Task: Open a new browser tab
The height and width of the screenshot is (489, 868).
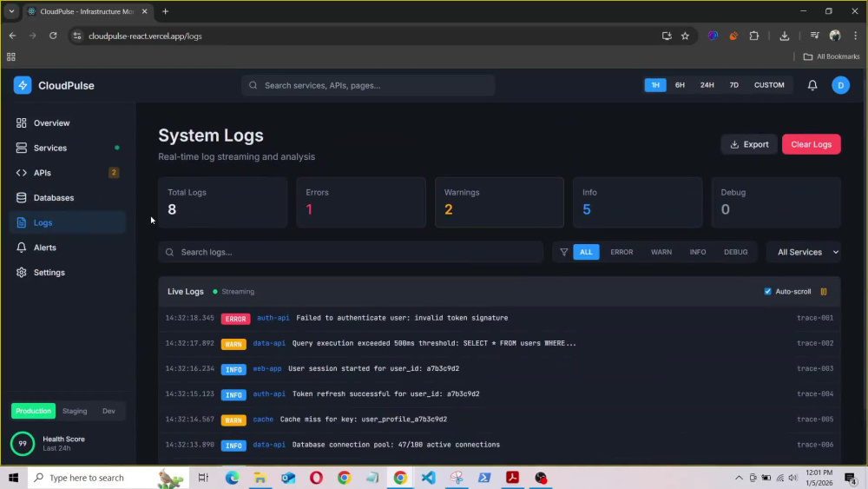Action: point(166,11)
